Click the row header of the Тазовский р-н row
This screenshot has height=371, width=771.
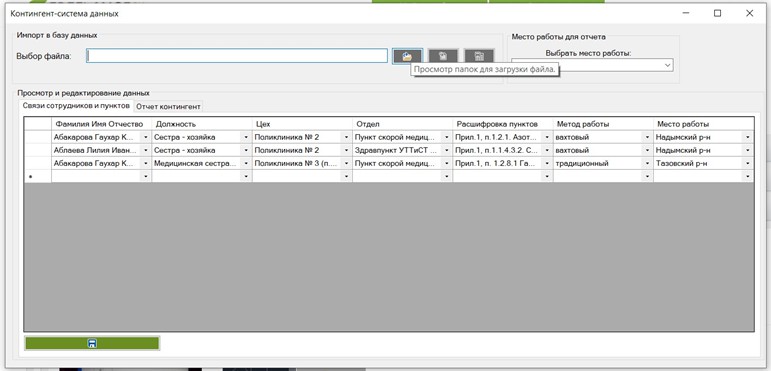click(38, 163)
